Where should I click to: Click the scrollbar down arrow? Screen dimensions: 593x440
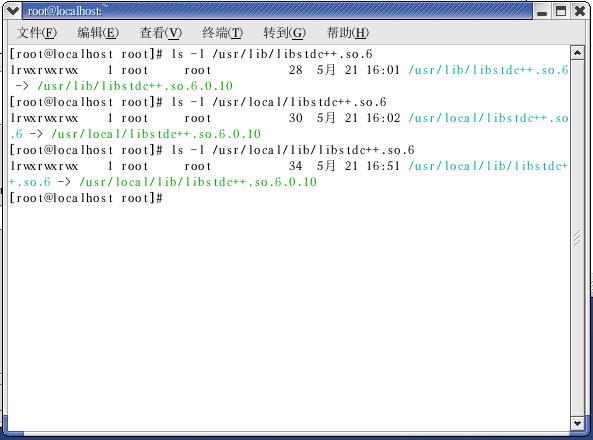pyautogui.click(x=577, y=423)
